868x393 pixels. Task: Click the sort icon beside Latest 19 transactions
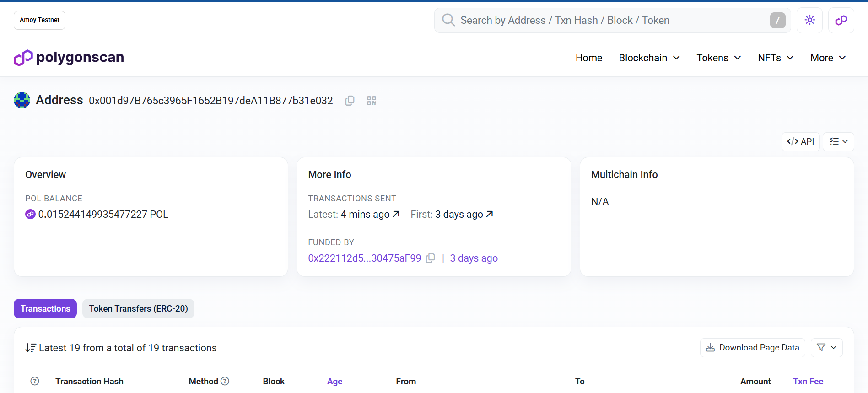click(31, 348)
